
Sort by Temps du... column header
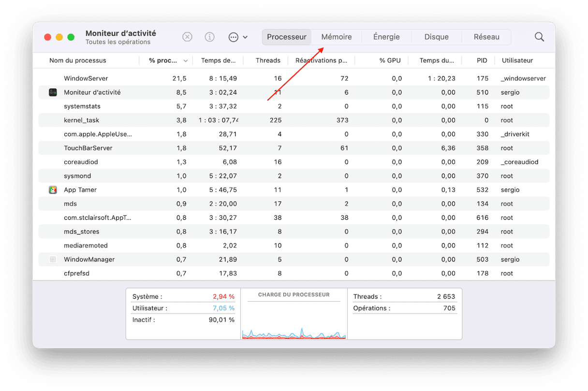[x=437, y=60]
